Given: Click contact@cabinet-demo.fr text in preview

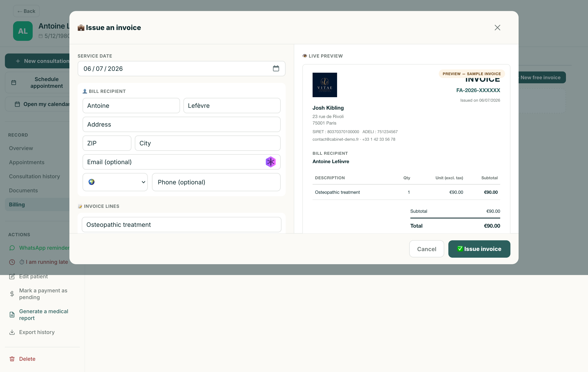Looking at the screenshot, I should (x=335, y=139).
